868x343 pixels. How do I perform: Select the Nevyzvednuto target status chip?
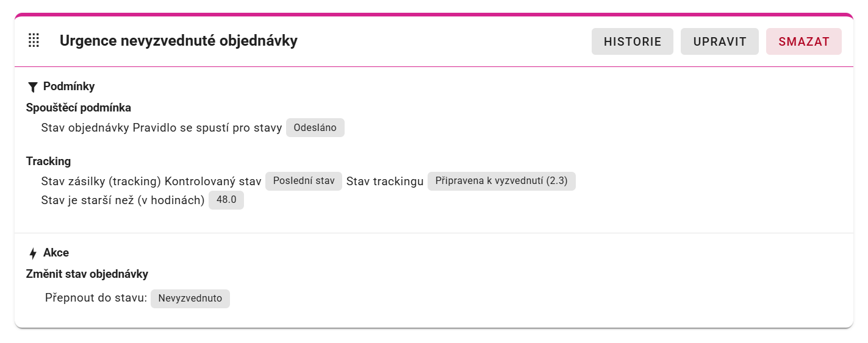point(190,299)
